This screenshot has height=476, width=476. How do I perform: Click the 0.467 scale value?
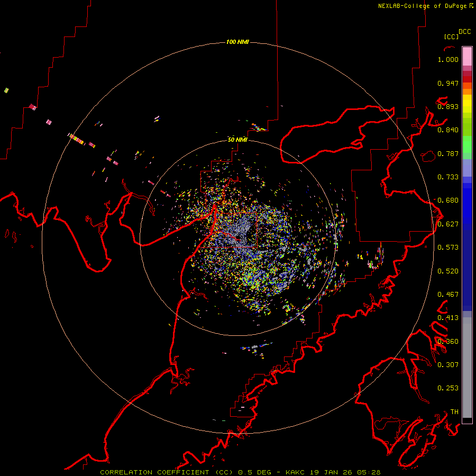pyautogui.click(x=448, y=295)
